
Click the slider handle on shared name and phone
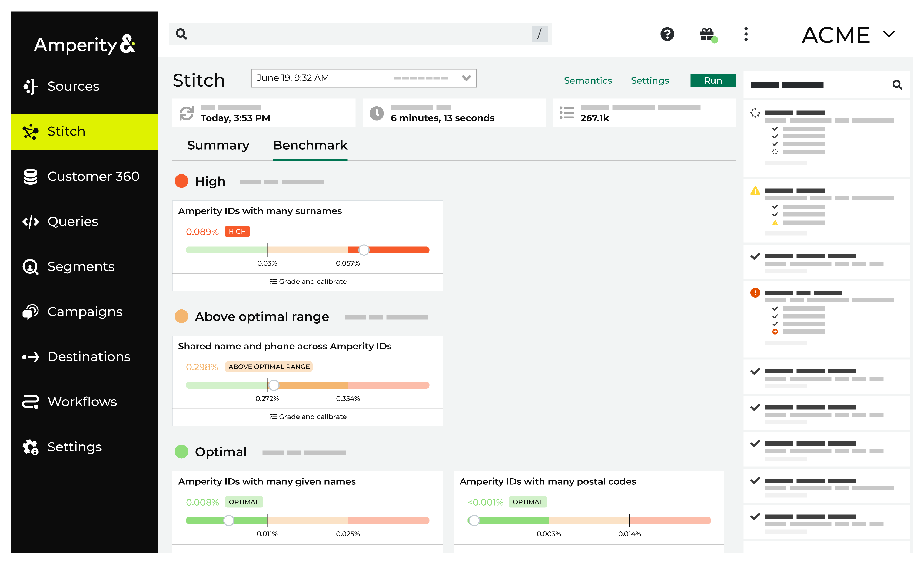pos(274,385)
